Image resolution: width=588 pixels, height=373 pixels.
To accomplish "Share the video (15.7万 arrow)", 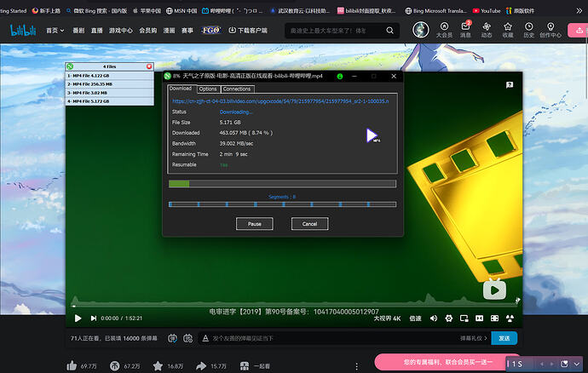I will pos(201,366).
